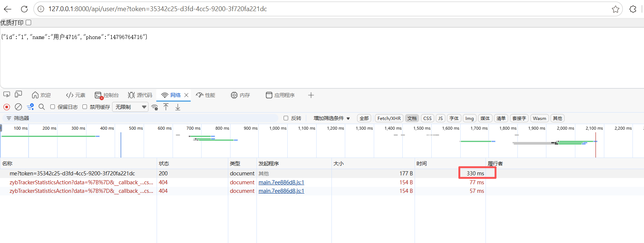The image size is (644, 243).
Task: Click the red timeline load marker line
Action: coord(596,145)
